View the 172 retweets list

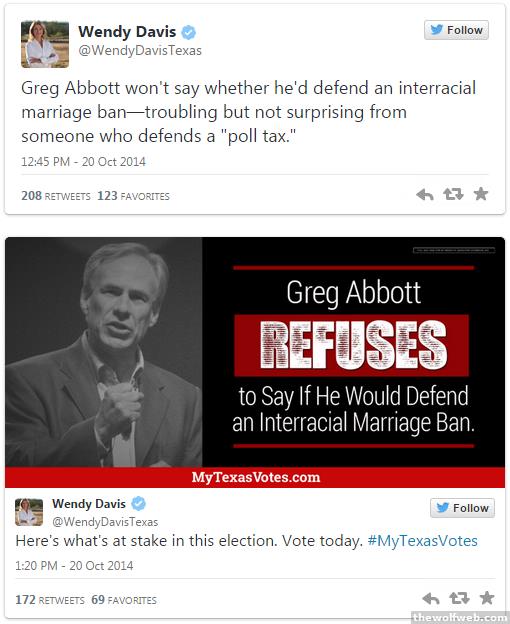pyautogui.click(x=50, y=600)
